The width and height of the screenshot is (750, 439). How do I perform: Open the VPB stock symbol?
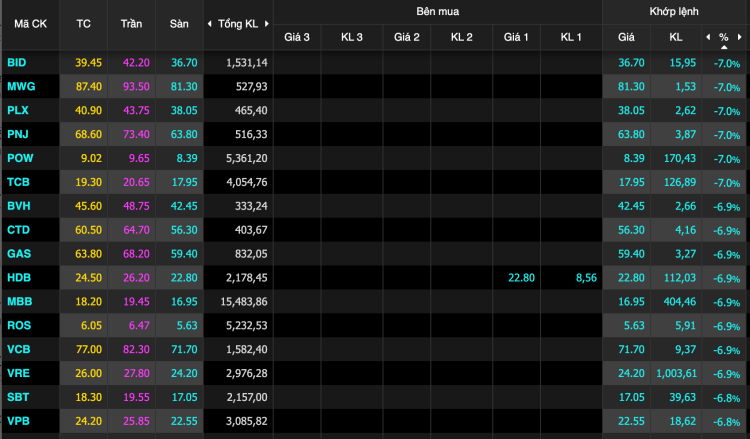[x=18, y=421]
